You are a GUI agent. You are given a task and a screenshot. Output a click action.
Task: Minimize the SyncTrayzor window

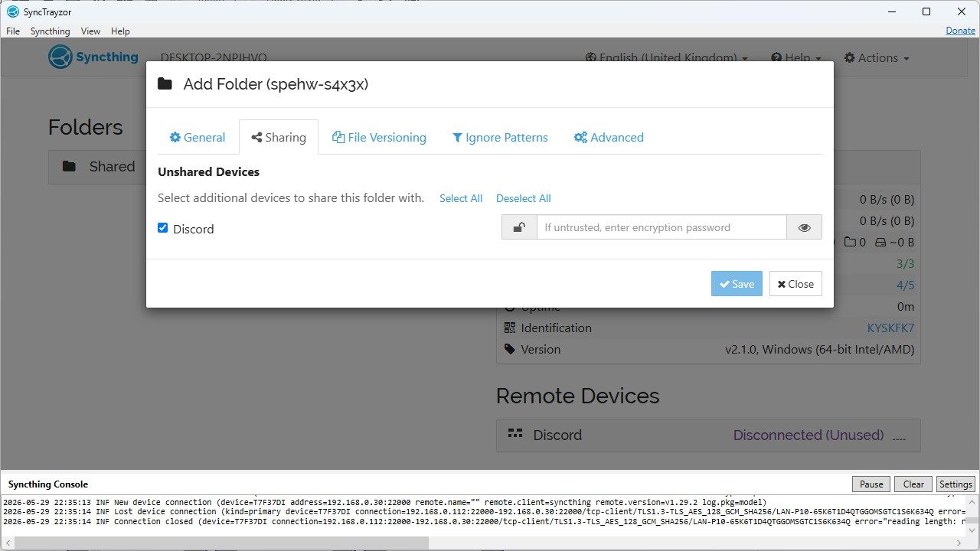click(x=891, y=11)
